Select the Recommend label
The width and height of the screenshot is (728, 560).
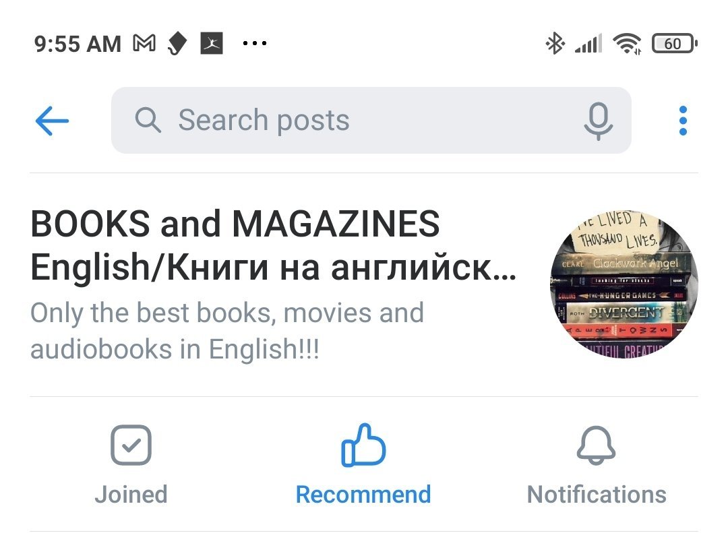[363, 495]
